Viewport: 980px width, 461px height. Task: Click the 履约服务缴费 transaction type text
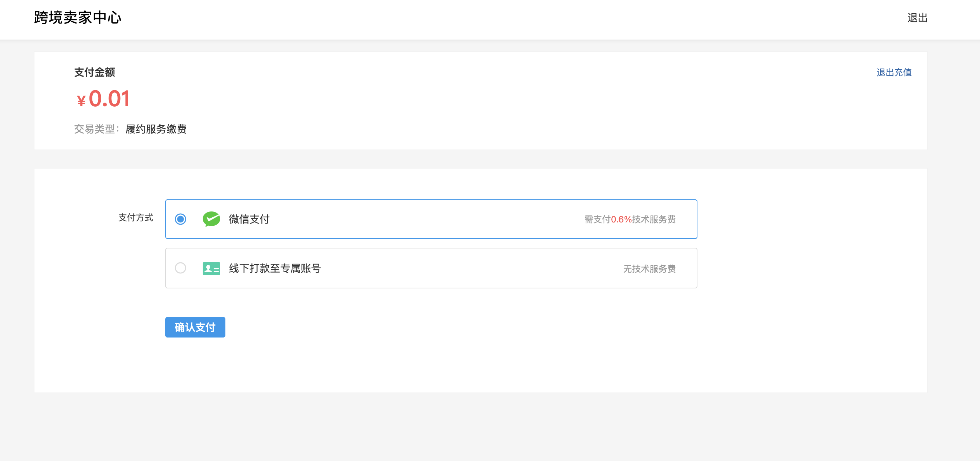156,129
